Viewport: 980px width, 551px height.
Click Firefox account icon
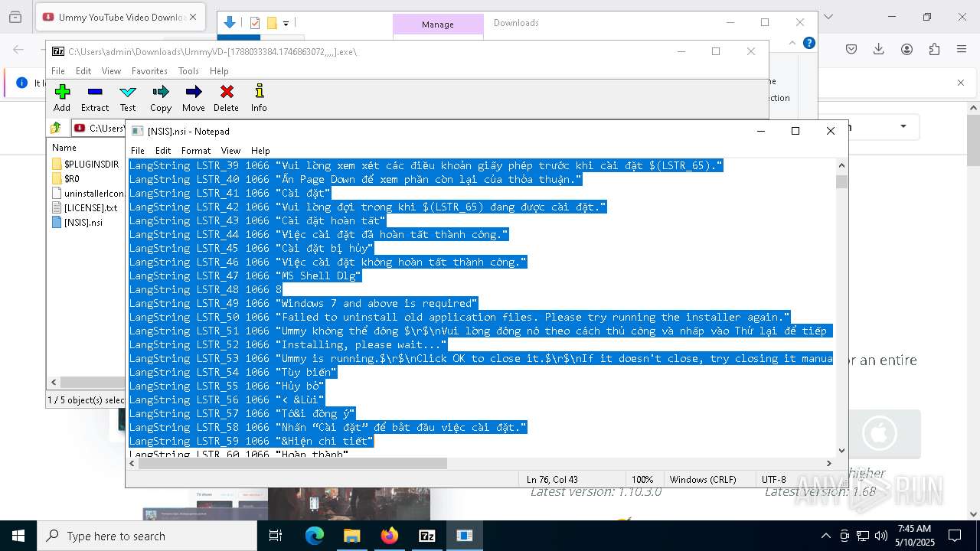[x=906, y=49]
